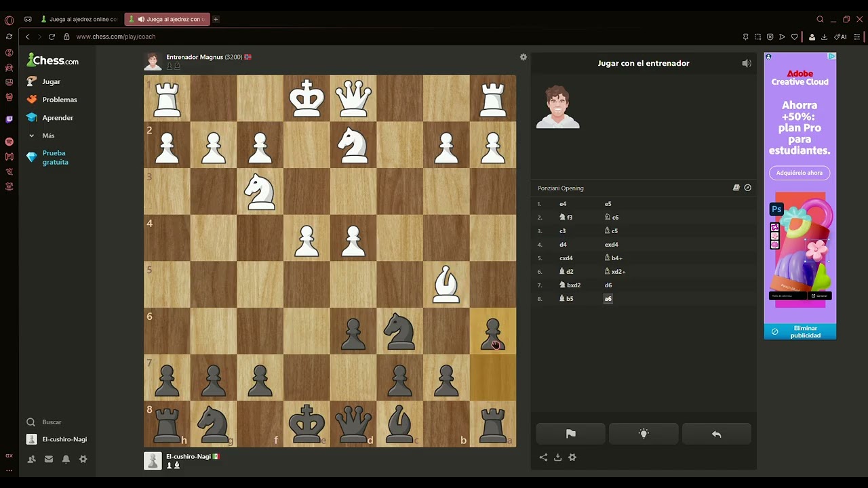Select black's move e5 in move list

coord(608,204)
